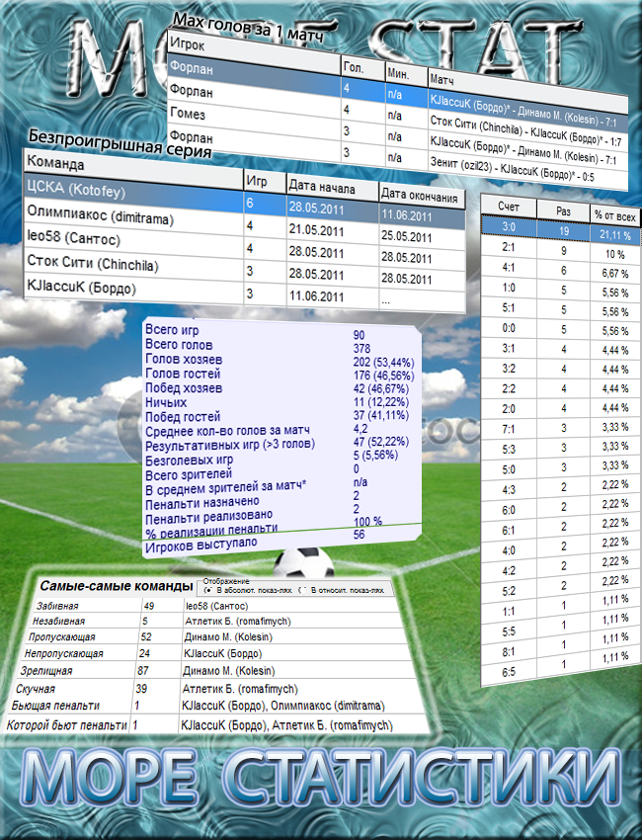
Task: Click the 'Безголевых игр' label
Action: point(189,460)
